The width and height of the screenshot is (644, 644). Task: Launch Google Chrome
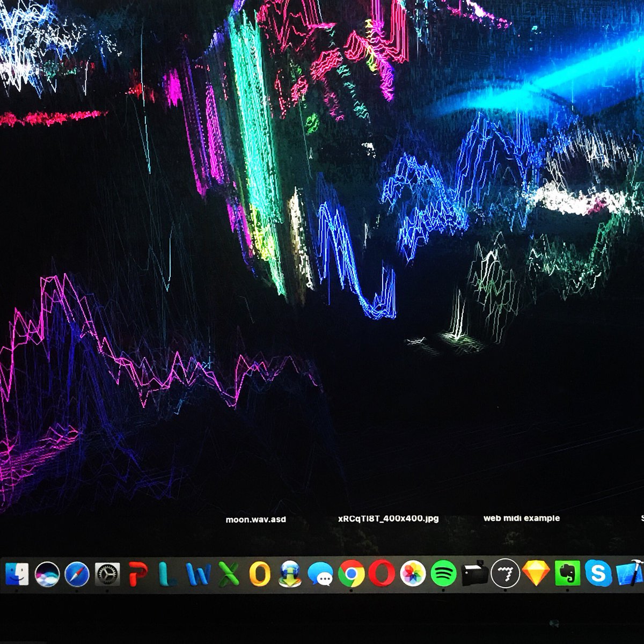point(350,578)
